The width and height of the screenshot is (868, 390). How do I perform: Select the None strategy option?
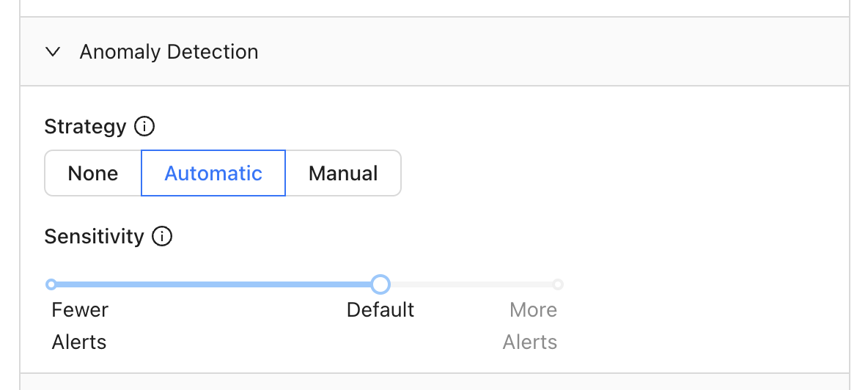[x=93, y=173]
